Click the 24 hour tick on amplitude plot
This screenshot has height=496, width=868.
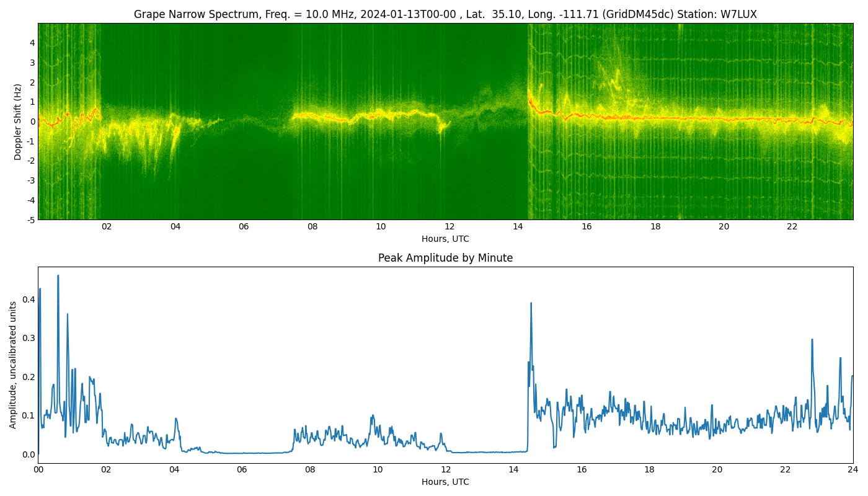(853, 469)
